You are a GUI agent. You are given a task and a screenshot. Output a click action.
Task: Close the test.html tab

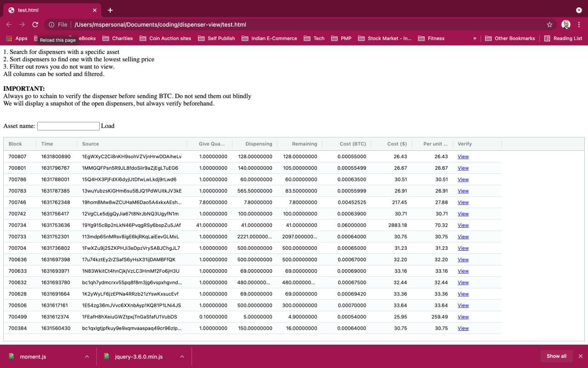pyautogui.click(x=95, y=10)
